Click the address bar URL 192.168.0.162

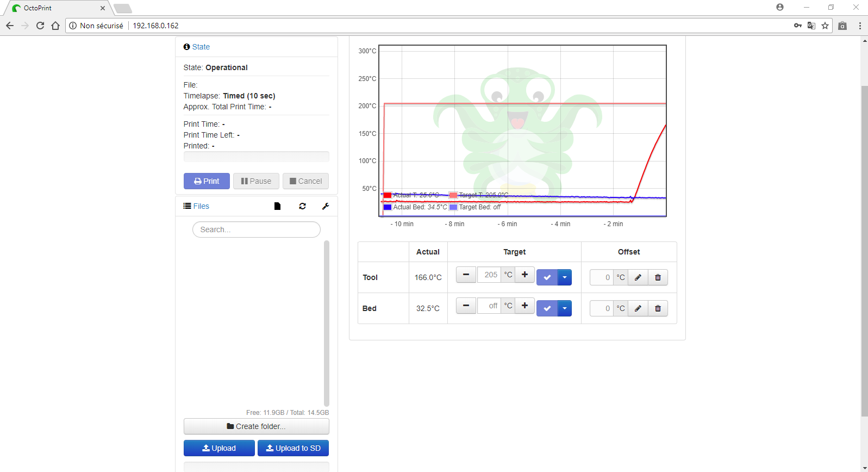pos(156,26)
